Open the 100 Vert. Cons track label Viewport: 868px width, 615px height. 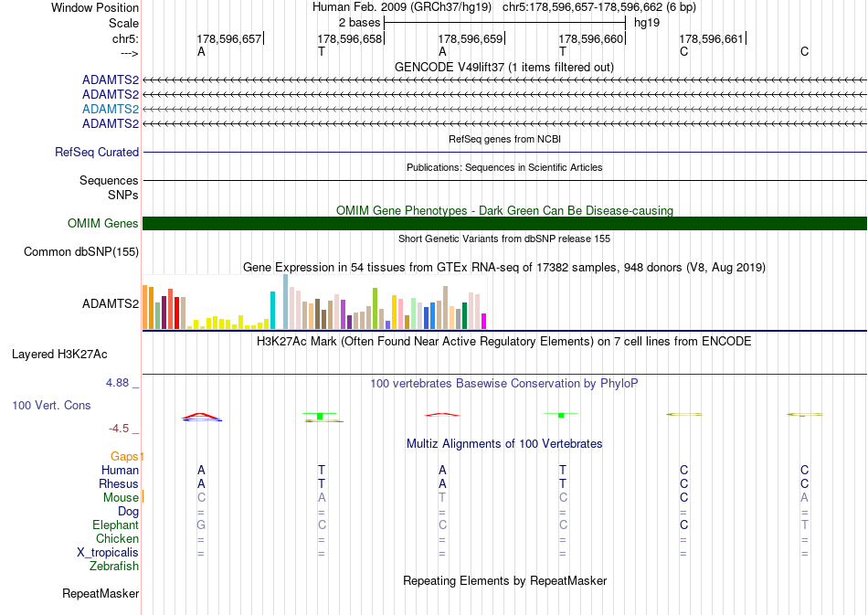(x=51, y=405)
